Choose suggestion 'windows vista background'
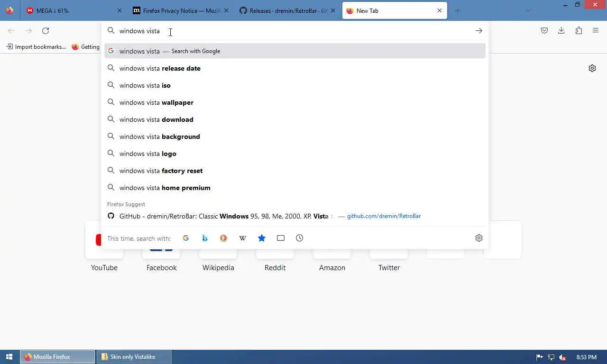 [x=295, y=136]
